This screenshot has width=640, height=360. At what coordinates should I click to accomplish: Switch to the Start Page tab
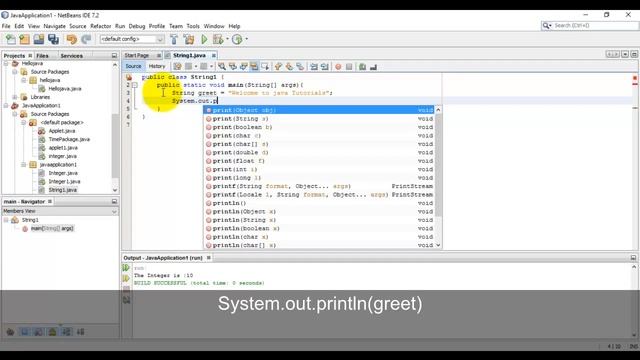tap(137, 55)
